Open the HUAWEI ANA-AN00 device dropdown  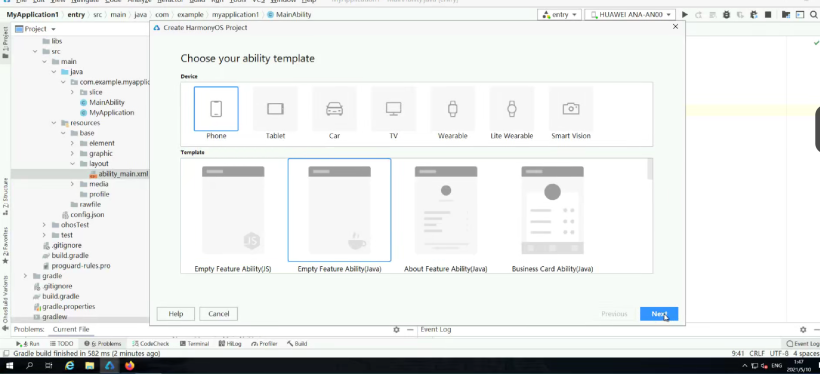630,15
